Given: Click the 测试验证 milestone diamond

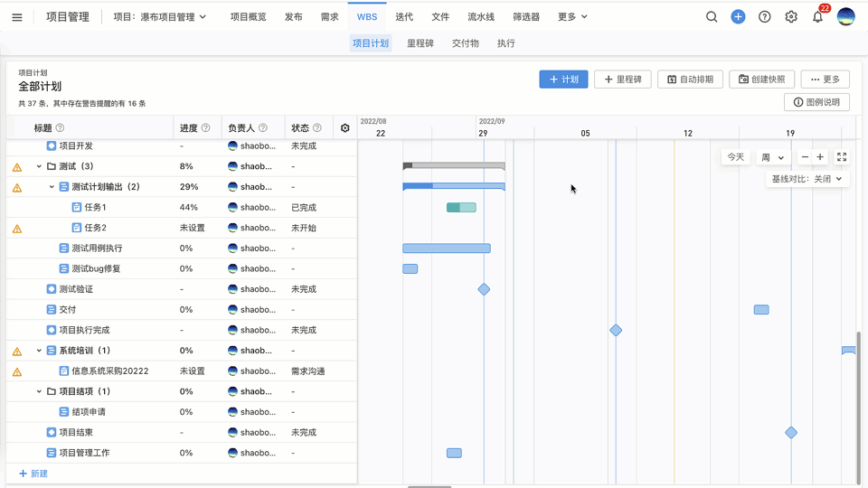Looking at the screenshot, I should click(484, 289).
